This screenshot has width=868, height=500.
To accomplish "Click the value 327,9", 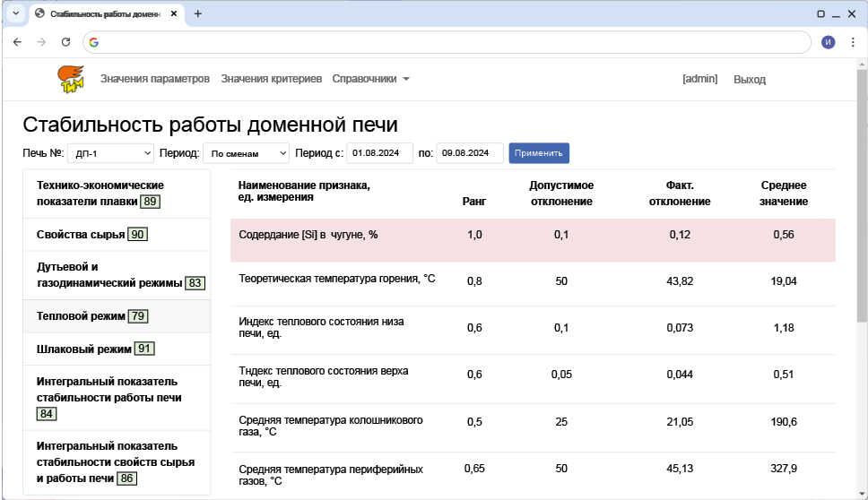I will point(784,469).
